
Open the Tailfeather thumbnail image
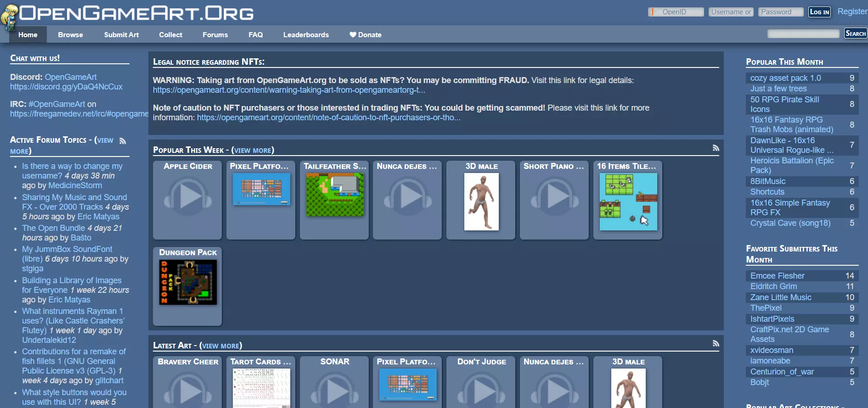[x=335, y=195]
